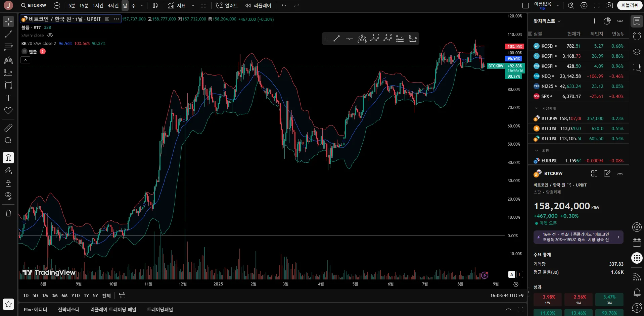Open the economic calendar sidebar icon
The height and width of the screenshot is (316, 644).
[637, 242]
